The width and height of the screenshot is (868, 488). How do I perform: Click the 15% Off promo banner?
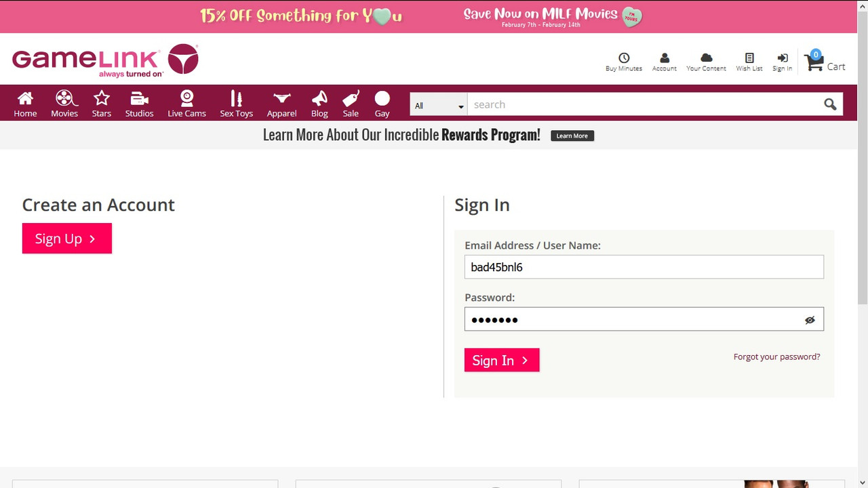tap(301, 16)
